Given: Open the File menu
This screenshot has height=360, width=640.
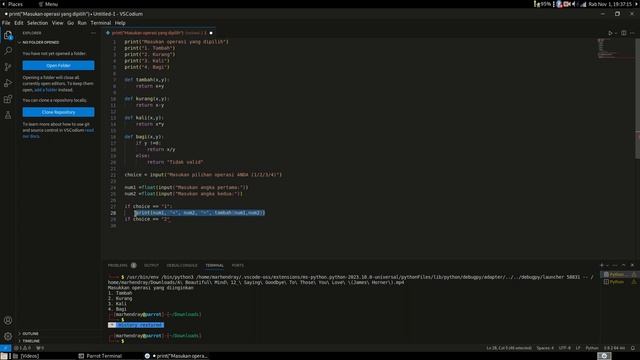Looking at the screenshot, I should tap(6, 23).
